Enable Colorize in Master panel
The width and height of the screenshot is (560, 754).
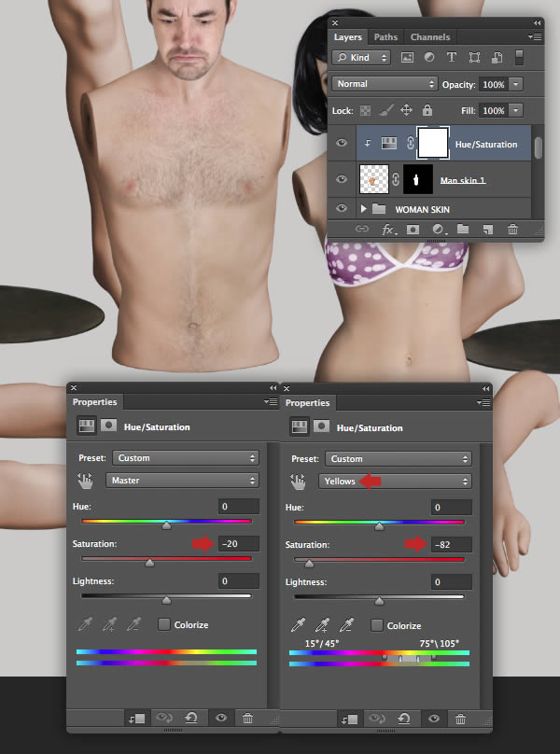tap(164, 624)
